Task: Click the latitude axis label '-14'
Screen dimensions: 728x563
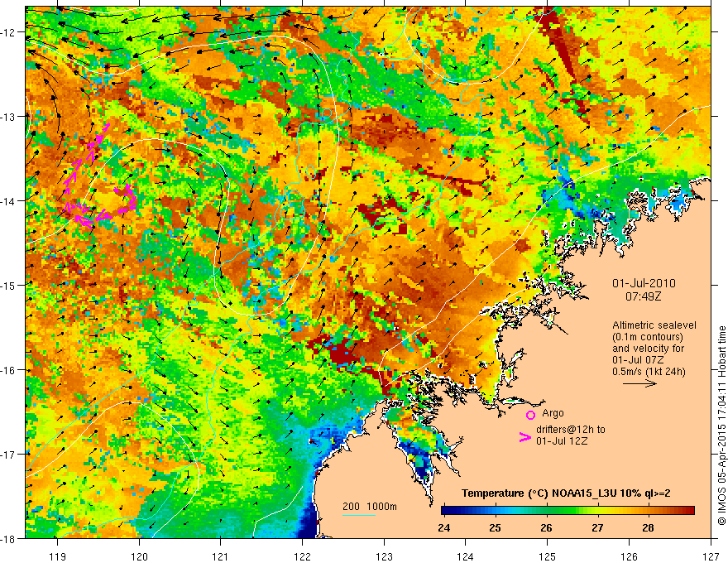Action: pos(9,201)
